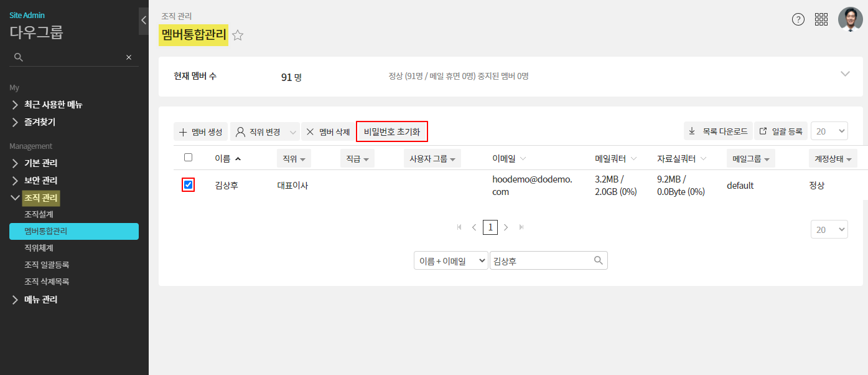This screenshot has height=375, width=868.
Task: Collapse the sidebar with arrow icon
Action: pos(144,21)
